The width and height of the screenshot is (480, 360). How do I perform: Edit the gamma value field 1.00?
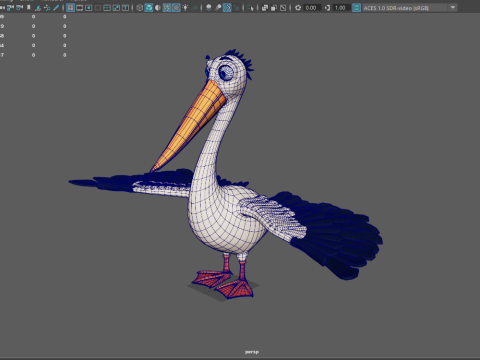341,8
